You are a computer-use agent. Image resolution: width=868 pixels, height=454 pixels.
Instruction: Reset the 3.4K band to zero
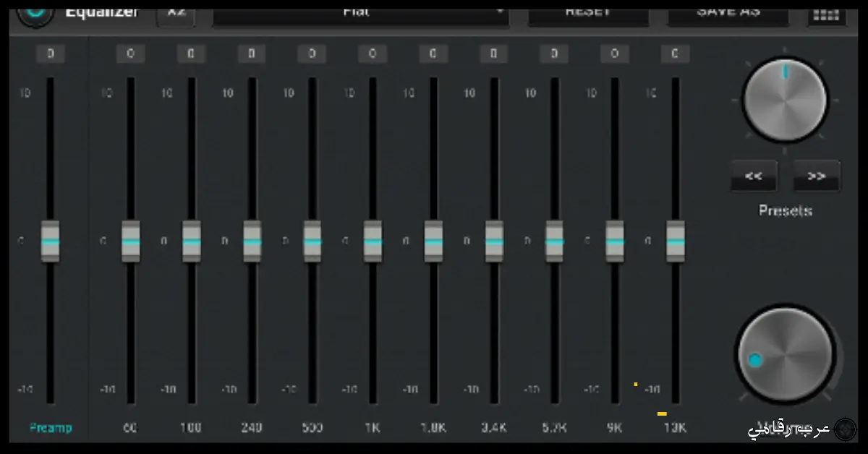[x=493, y=53]
